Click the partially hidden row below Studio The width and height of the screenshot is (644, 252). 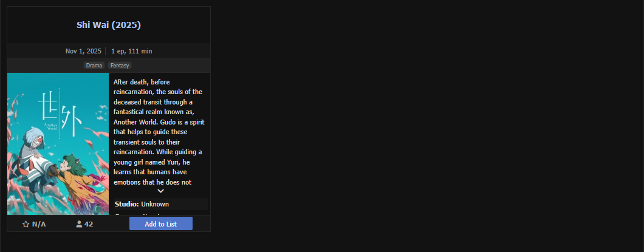click(x=160, y=213)
